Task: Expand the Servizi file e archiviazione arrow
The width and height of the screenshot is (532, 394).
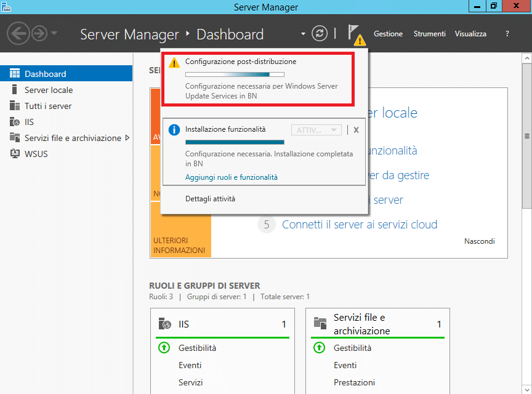Action: click(x=127, y=138)
